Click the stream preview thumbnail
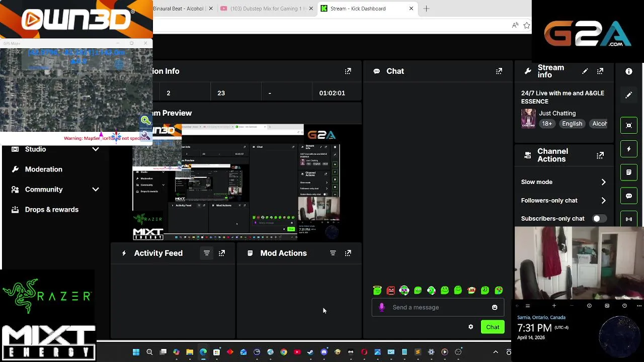644x362 pixels. [x=236, y=183]
